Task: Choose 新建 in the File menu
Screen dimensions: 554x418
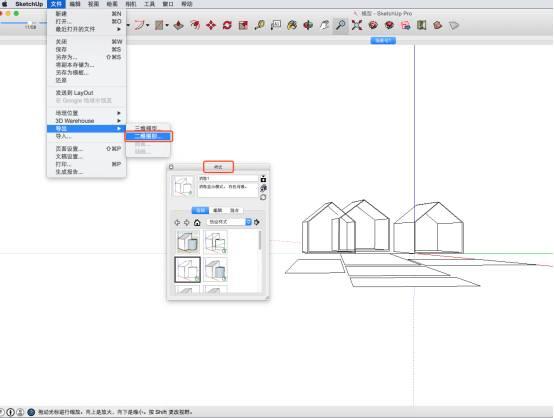Action: (88, 13)
